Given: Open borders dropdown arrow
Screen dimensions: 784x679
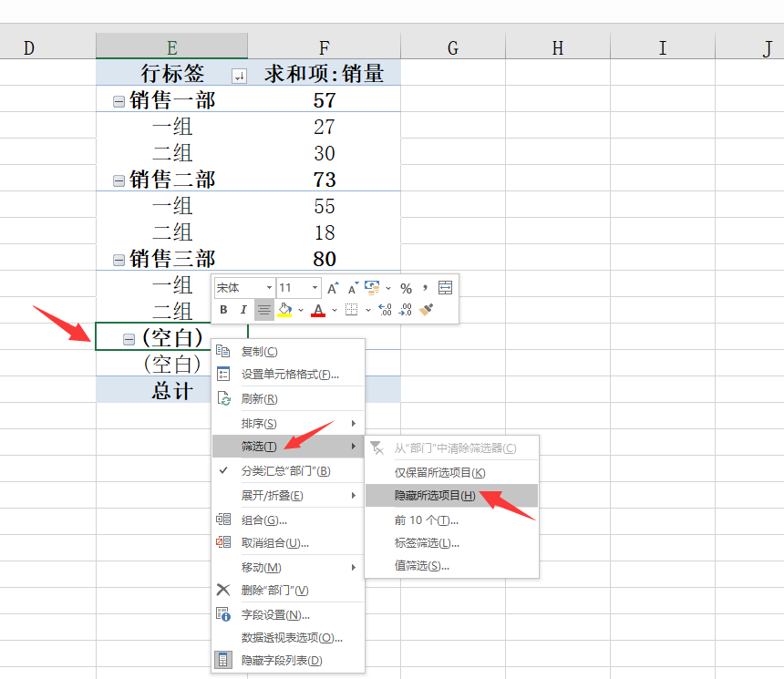Looking at the screenshot, I should (x=368, y=311).
